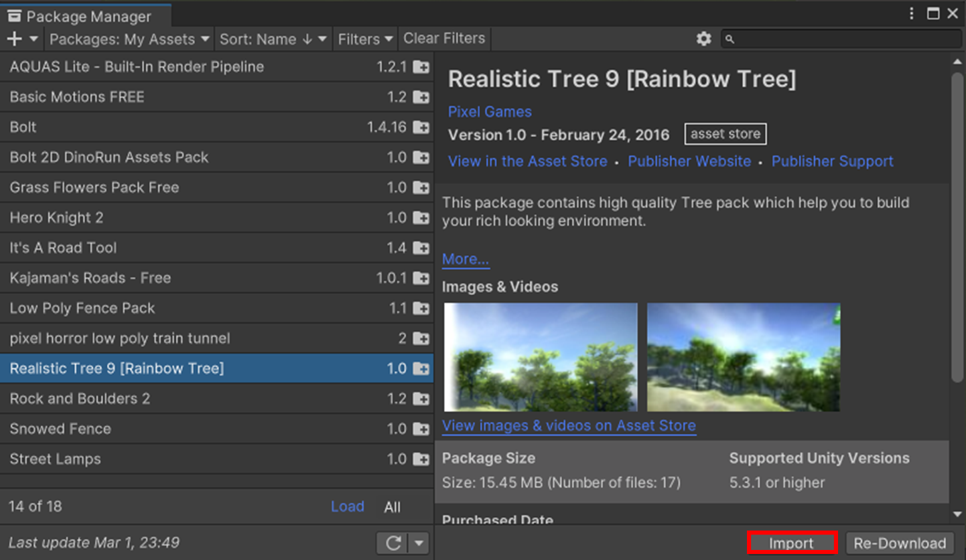Click import icon beside Rock and Boulders 2

(421, 399)
